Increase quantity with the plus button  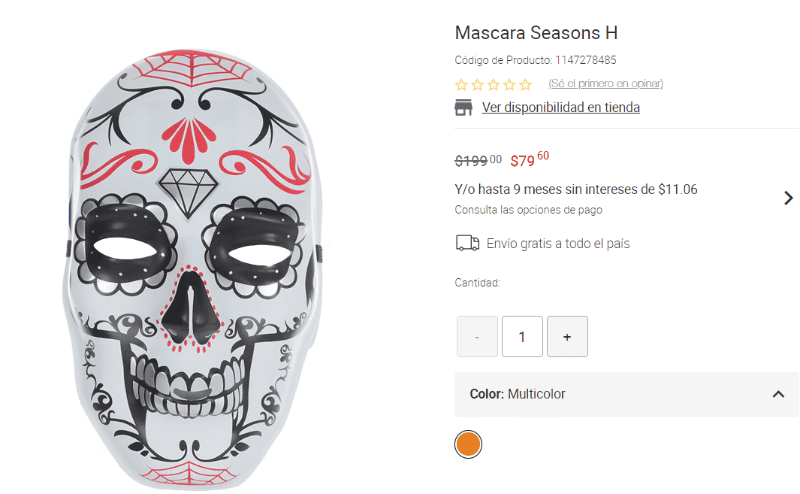567,337
